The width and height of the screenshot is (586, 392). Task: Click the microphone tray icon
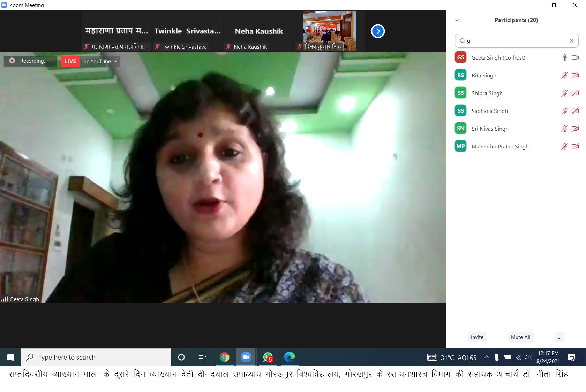[x=497, y=357]
